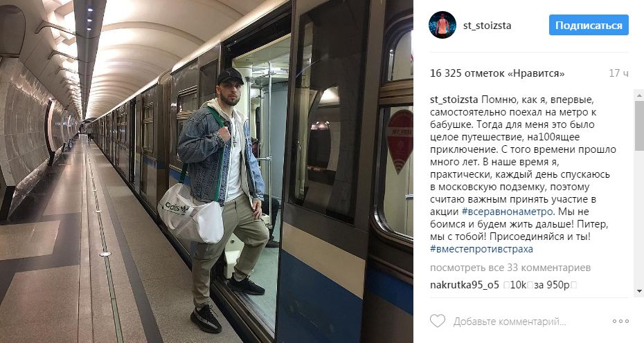Image resolution: width=644 pixels, height=343 pixels.
Task: Open the 16 325 likes count
Action: 497,73
